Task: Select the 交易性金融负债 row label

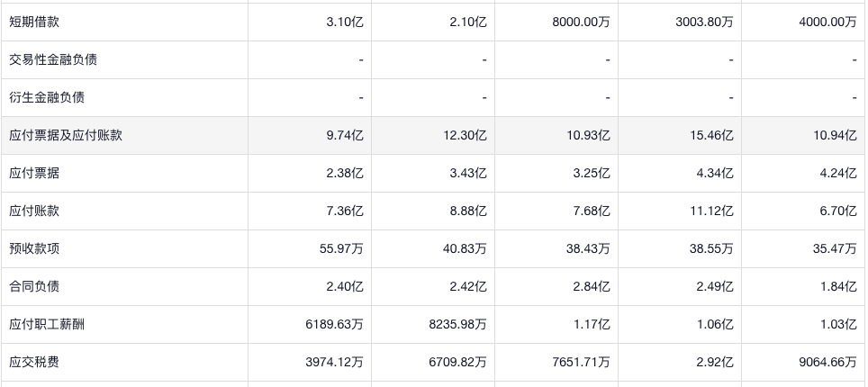Action: click(x=53, y=59)
